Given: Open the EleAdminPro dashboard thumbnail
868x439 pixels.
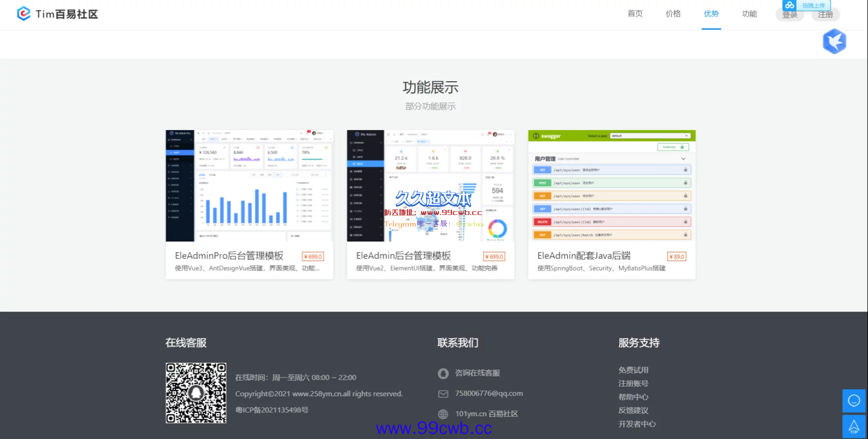Looking at the screenshot, I should [249, 186].
